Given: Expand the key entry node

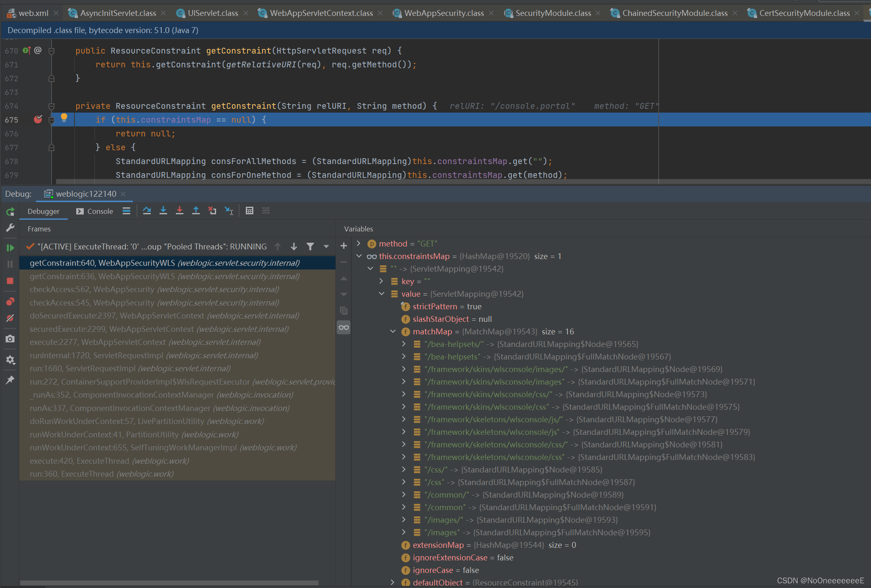Looking at the screenshot, I should pyautogui.click(x=381, y=281).
